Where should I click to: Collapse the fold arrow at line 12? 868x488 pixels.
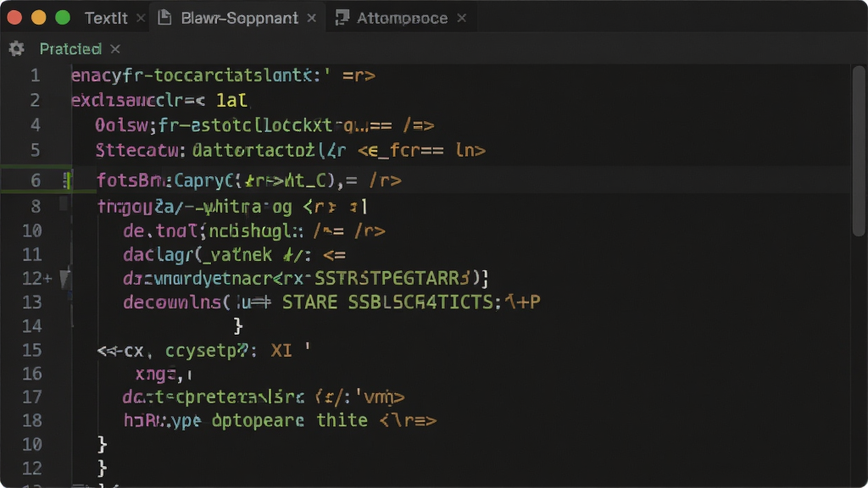(65, 278)
